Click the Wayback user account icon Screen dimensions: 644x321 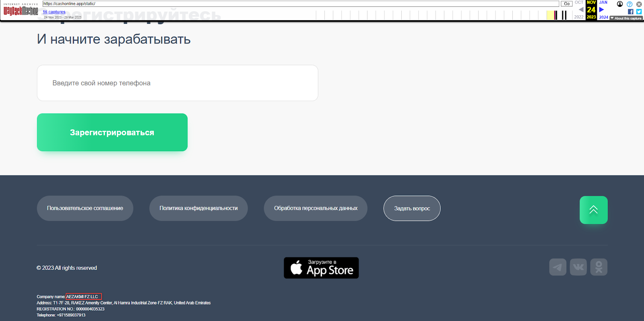click(x=620, y=4)
